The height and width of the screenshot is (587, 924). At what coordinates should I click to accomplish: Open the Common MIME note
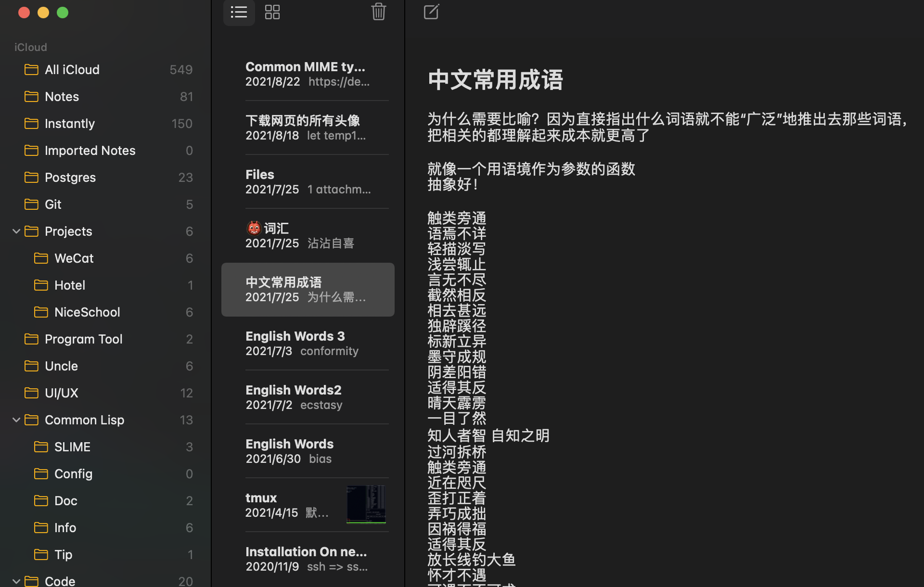click(308, 73)
